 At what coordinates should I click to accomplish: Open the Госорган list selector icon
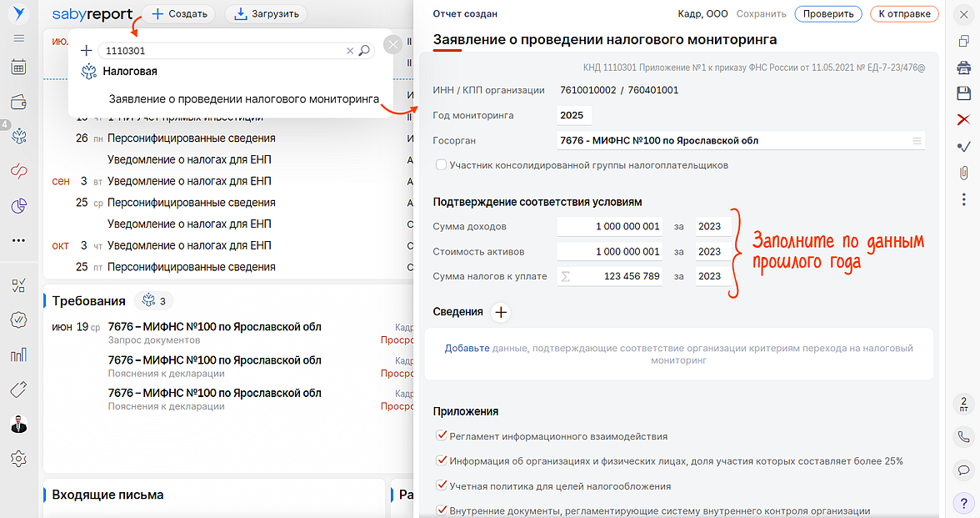tap(917, 141)
